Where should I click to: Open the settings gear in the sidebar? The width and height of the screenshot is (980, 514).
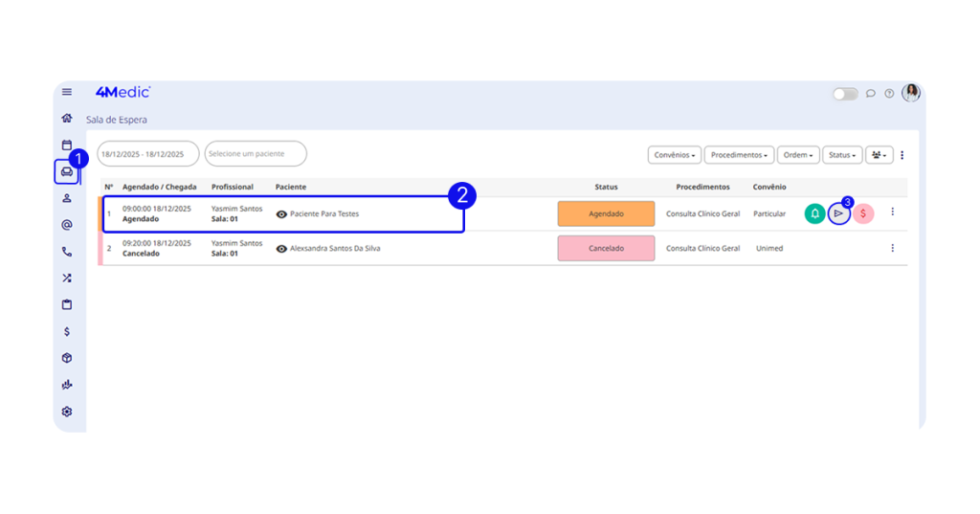pyautogui.click(x=67, y=412)
